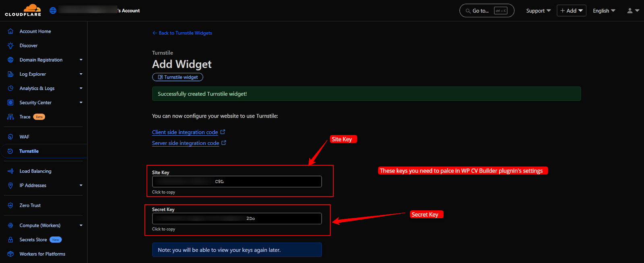Click the globe icon beside account name
644x263 pixels.
(x=53, y=10)
